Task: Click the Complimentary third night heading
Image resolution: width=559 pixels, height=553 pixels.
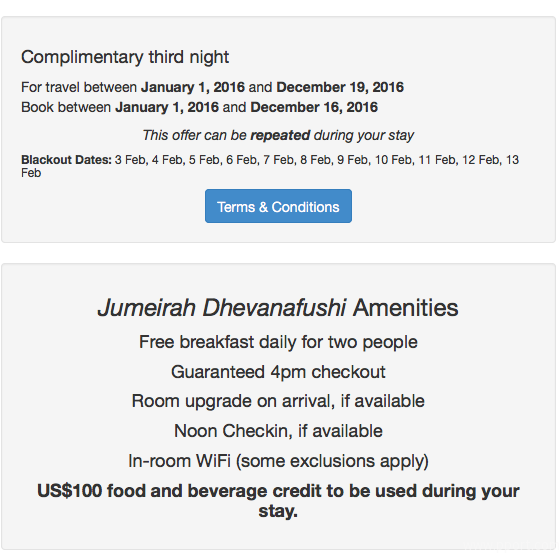Action: coord(125,57)
